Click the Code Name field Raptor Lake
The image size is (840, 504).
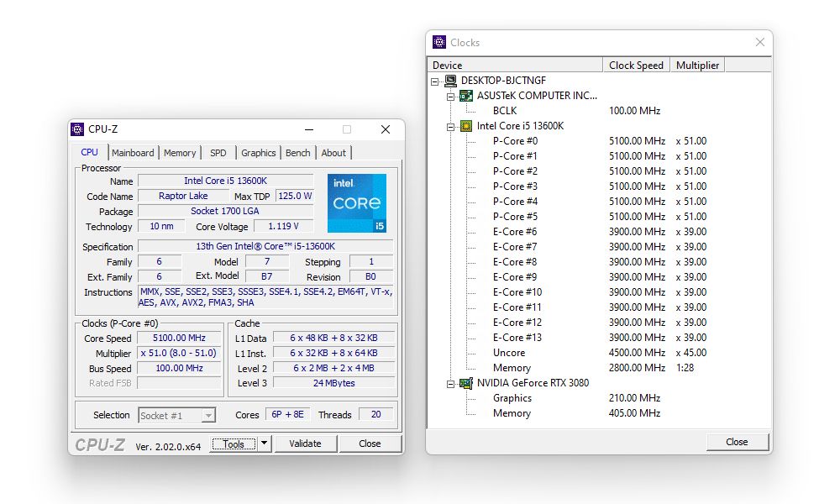point(183,196)
